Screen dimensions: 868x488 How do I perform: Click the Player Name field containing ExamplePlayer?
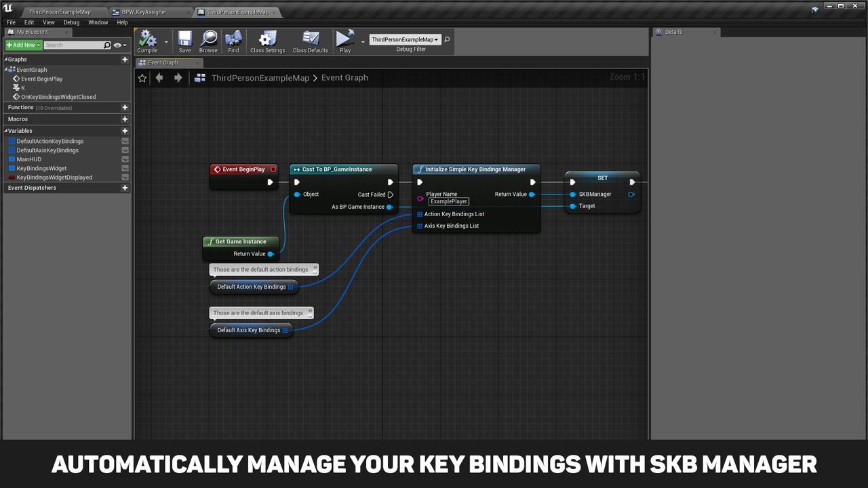pos(449,201)
